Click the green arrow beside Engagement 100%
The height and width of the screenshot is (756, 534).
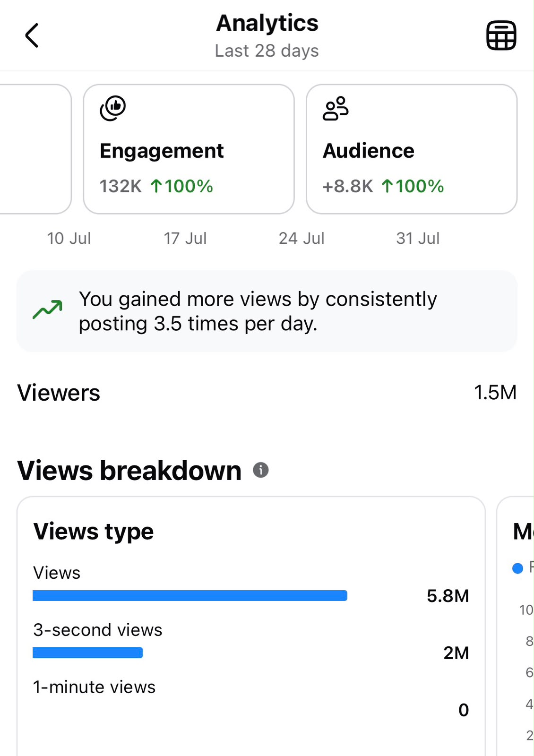pyautogui.click(x=156, y=186)
